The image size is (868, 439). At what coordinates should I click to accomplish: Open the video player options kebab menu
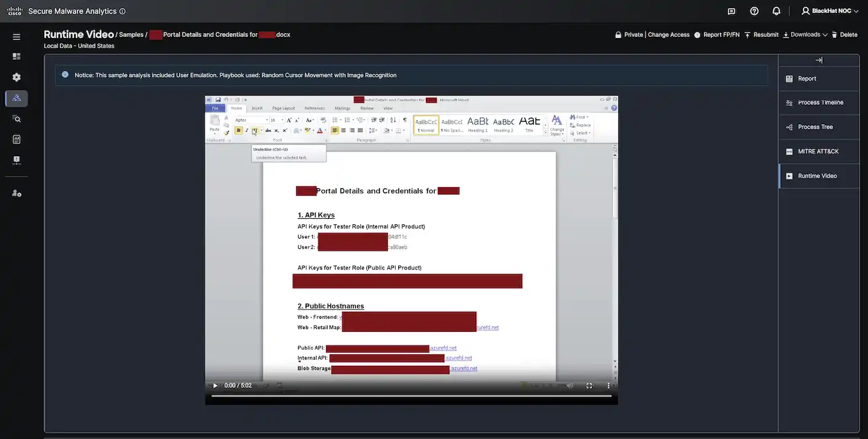tap(608, 386)
